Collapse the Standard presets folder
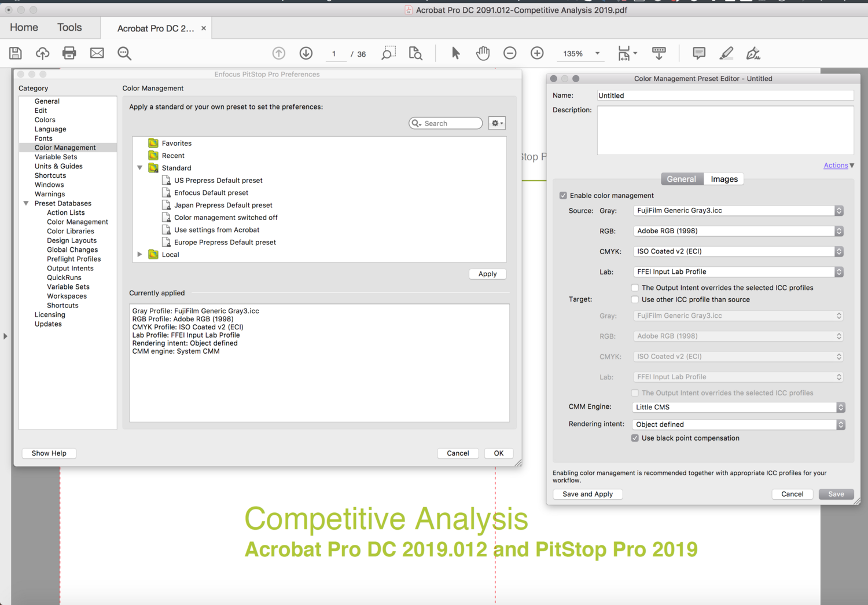 (139, 168)
